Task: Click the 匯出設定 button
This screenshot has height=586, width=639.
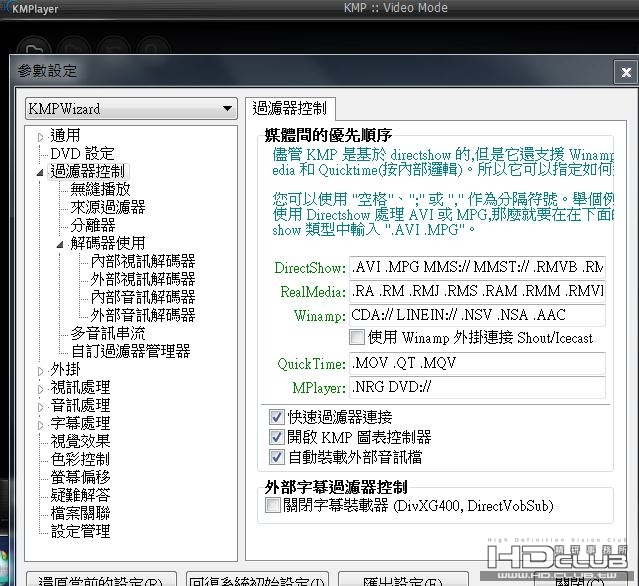Action: pyautogui.click(x=403, y=579)
